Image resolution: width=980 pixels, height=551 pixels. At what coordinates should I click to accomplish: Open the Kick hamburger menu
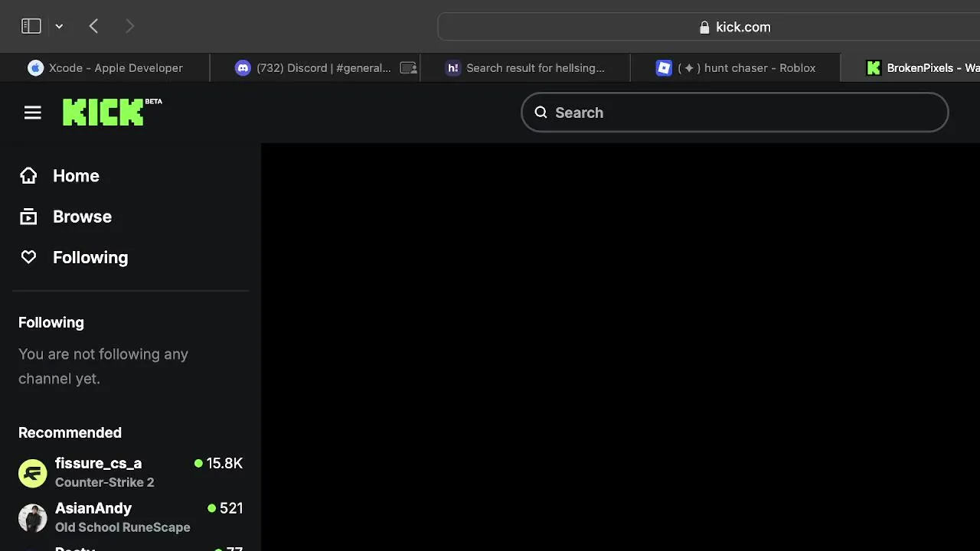[32, 112]
